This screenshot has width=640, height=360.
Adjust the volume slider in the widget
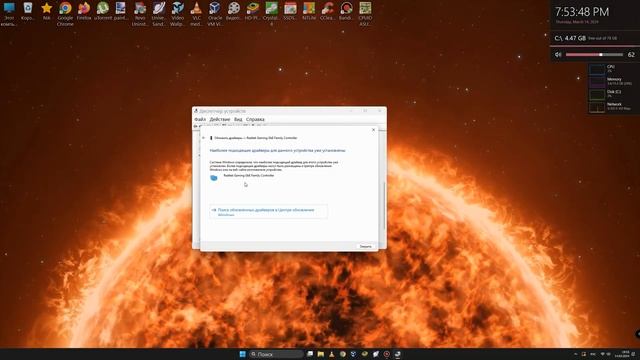click(x=594, y=55)
